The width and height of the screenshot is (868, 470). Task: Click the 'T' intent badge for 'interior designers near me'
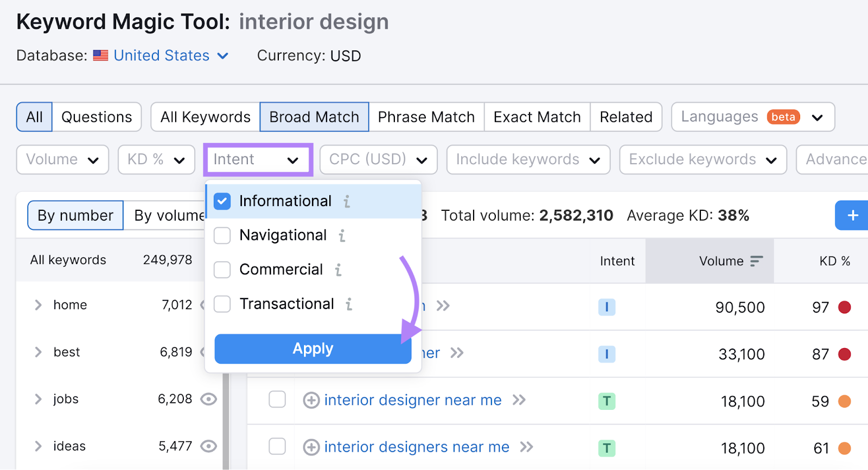coord(607,447)
